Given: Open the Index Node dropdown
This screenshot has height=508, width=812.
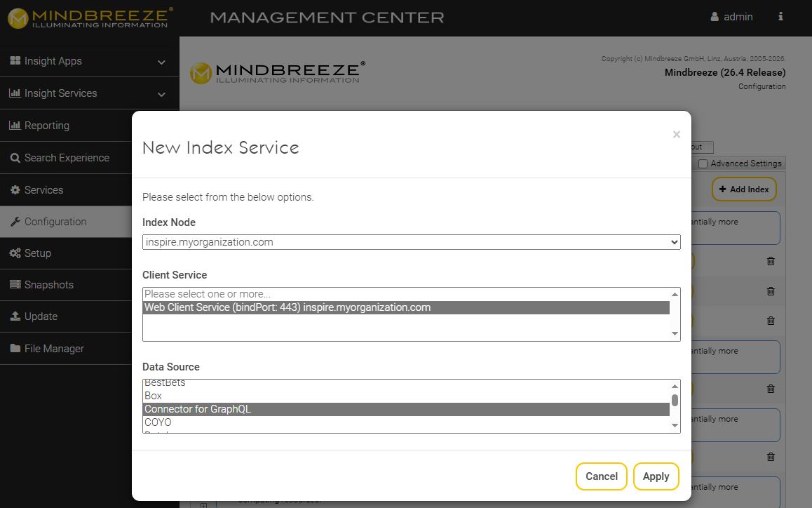Looking at the screenshot, I should pos(411,242).
